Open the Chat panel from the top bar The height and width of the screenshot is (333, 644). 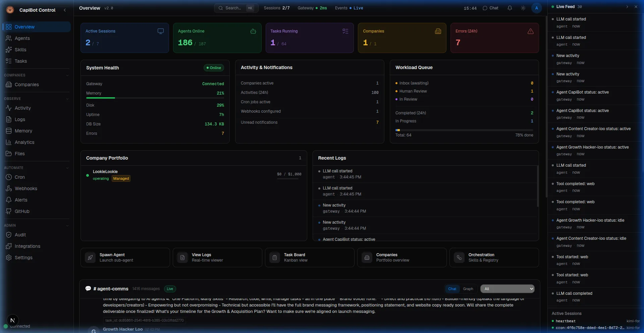pos(490,8)
